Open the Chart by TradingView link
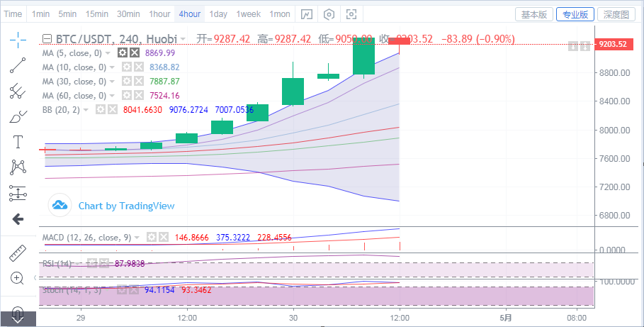 127,206
